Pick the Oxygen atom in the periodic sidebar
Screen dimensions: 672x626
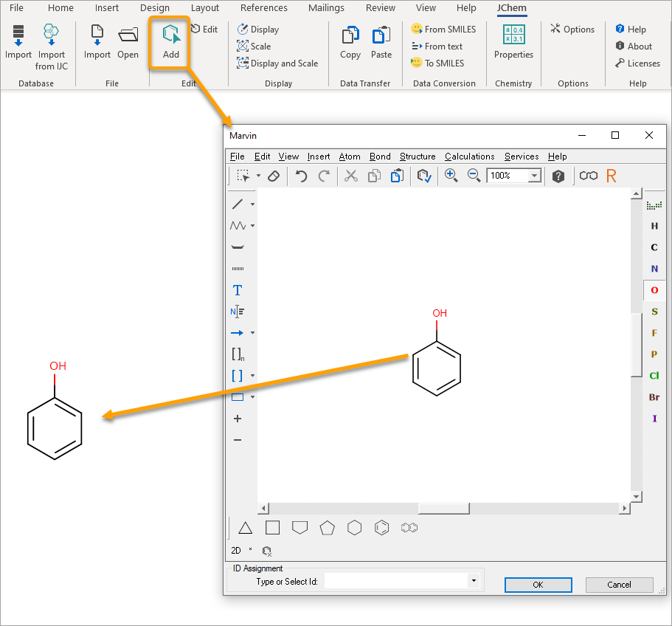pyautogui.click(x=654, y=290)
